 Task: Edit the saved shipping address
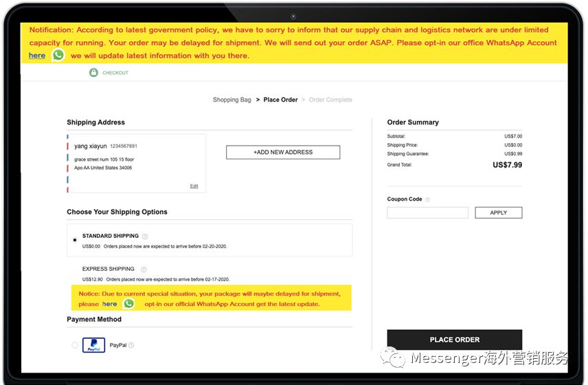point(194,186)
